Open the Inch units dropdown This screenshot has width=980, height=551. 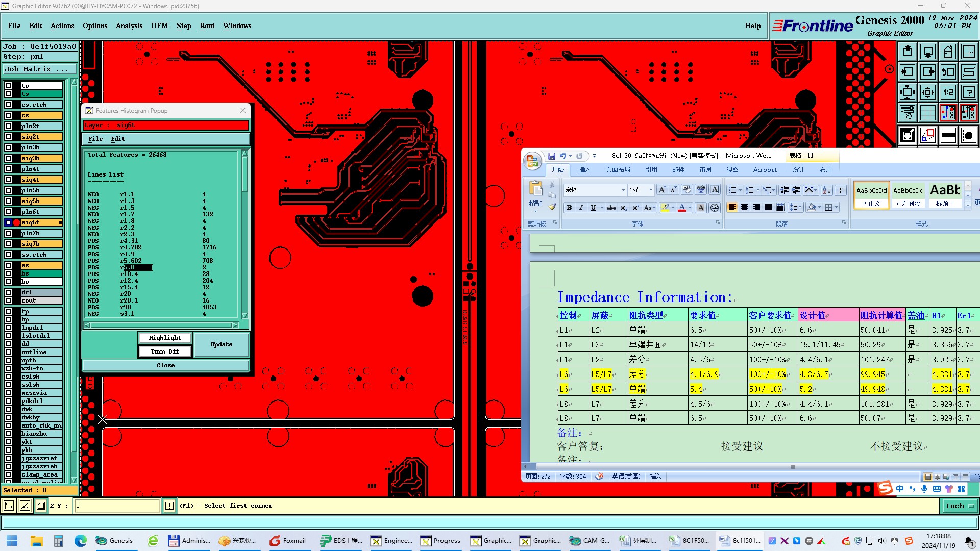click(x=960, y=506)
